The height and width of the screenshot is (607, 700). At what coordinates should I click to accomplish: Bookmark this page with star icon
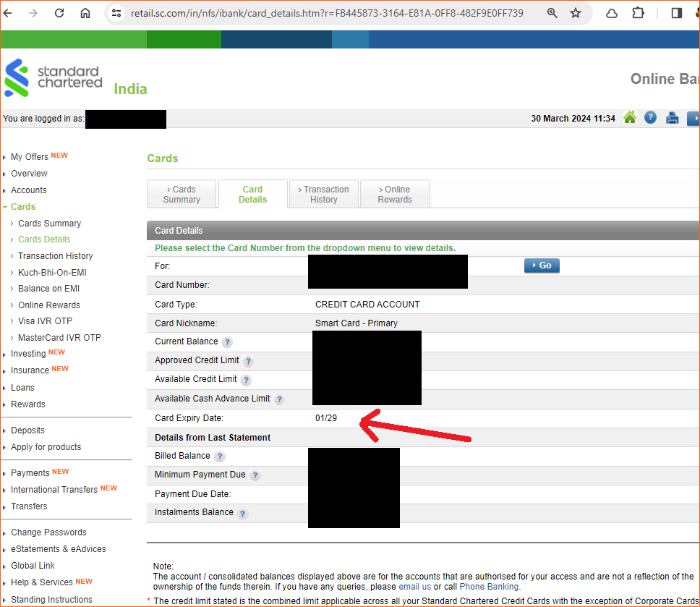(576, 13)
